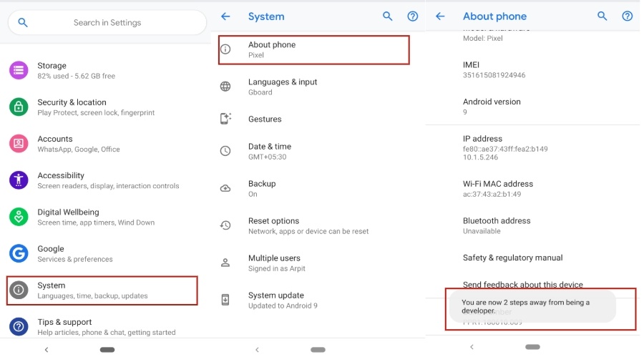Open the System settings entry

102,290
